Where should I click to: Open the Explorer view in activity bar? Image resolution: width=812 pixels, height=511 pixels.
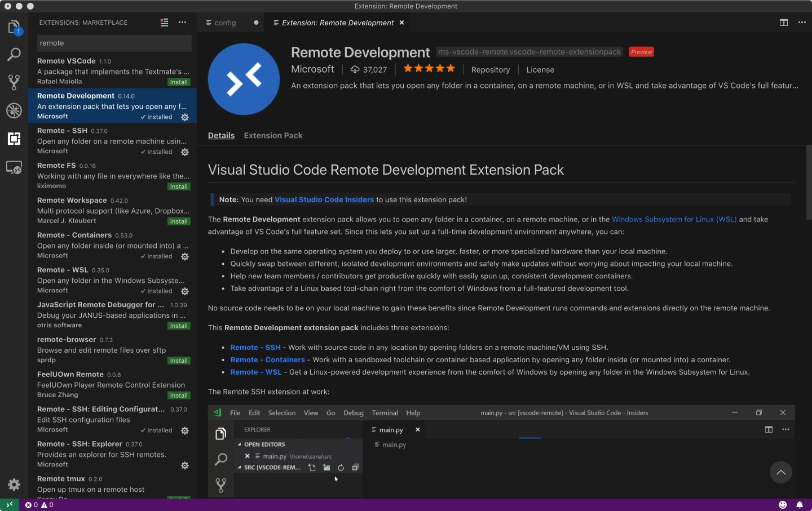tap(14, 27)
